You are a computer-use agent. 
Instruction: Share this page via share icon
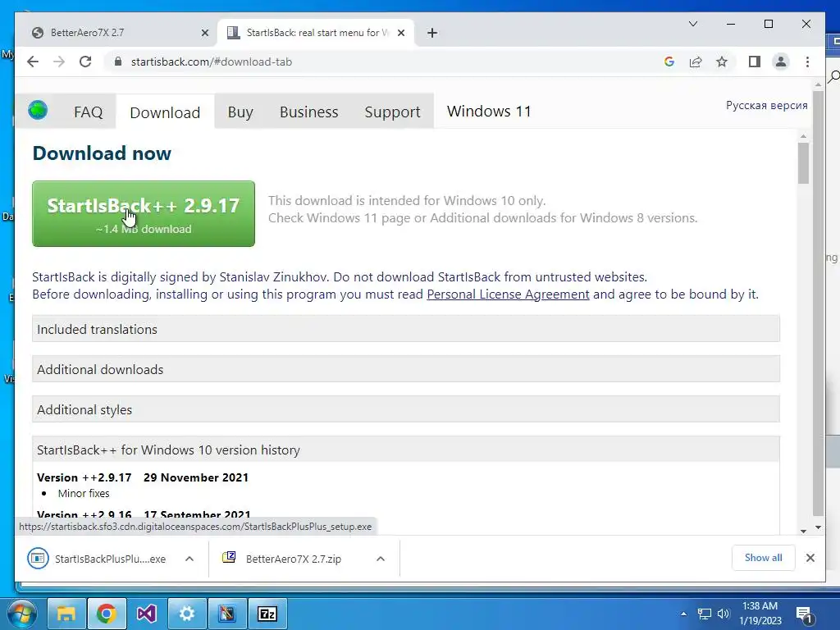coord(696,62)
